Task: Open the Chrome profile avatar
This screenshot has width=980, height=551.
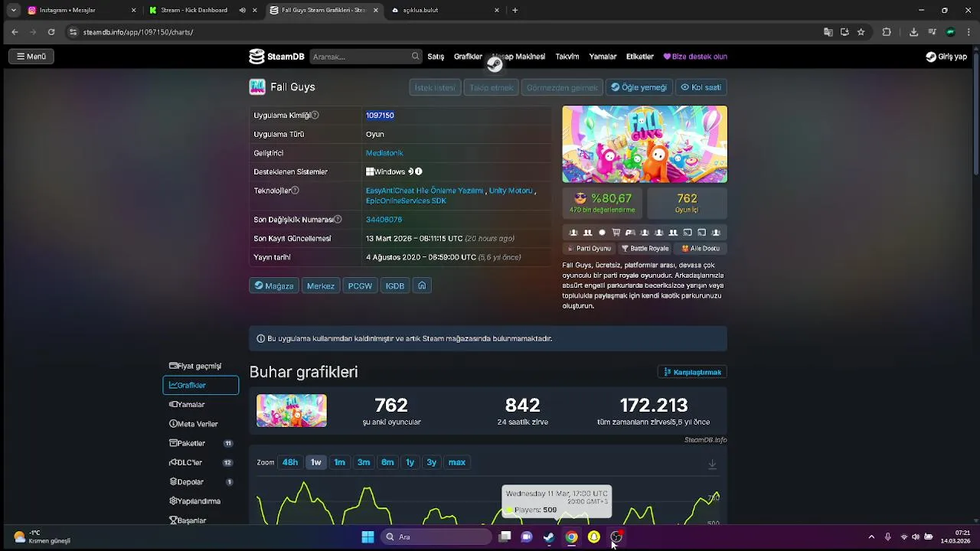Action: [x=950, y=32]
